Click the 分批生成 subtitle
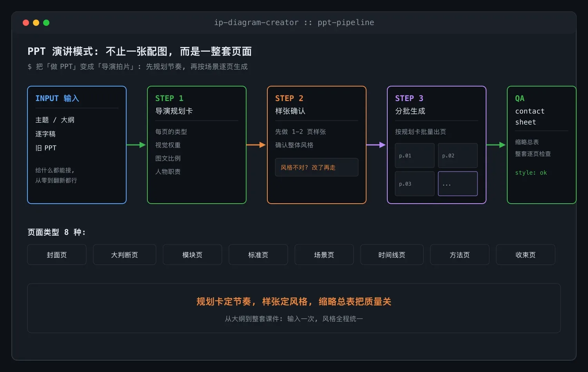Viewport: 588px width, 372px height. pos(410,111)
